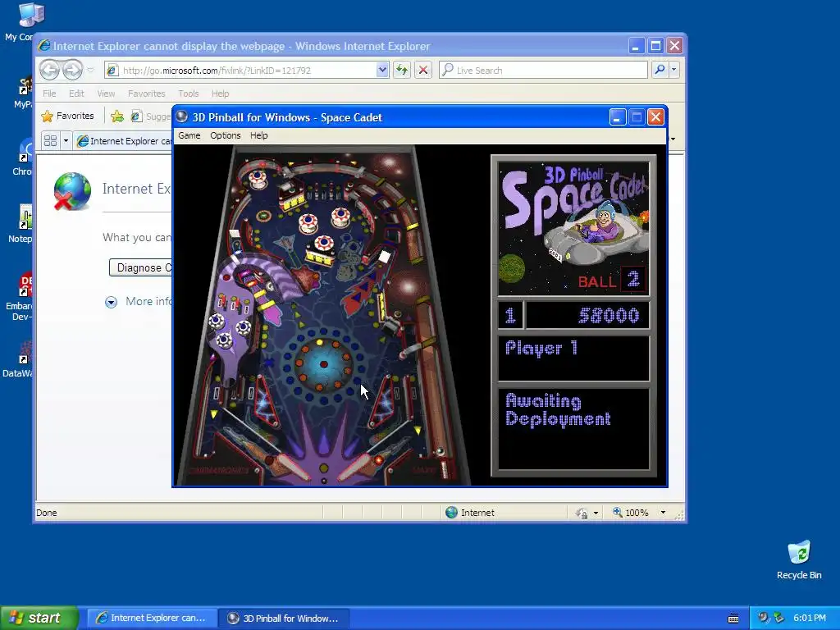Image resolution: width=840 pixels, height=630 pixels.
Task: Click the 3D Pinball title bar ball icon
Action: pos(182,116)
